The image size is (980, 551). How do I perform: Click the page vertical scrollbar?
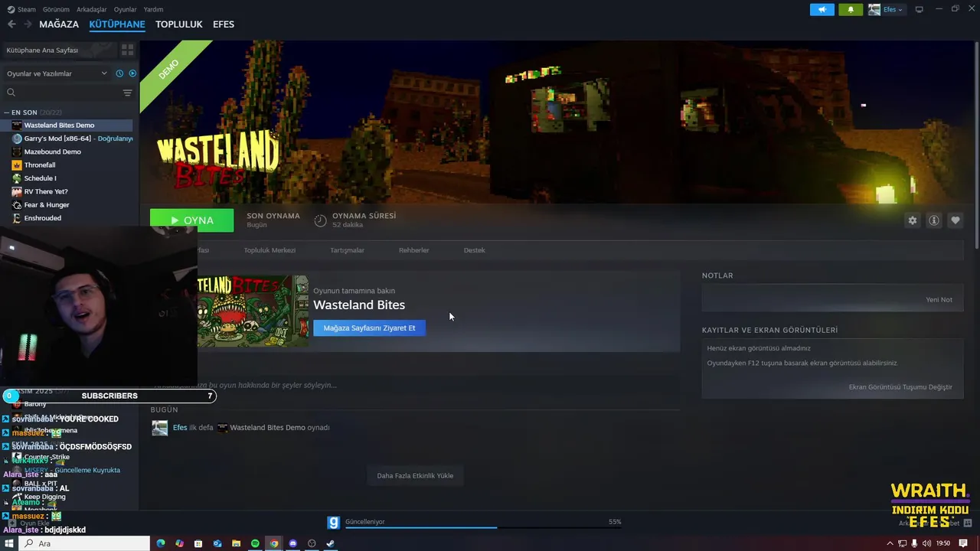(x=976, y=145)
